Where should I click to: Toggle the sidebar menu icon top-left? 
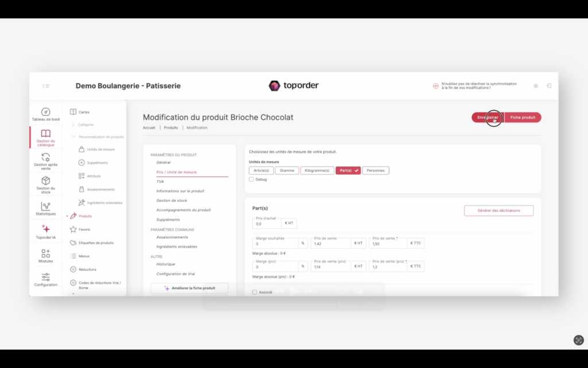[x=45, y=86]
